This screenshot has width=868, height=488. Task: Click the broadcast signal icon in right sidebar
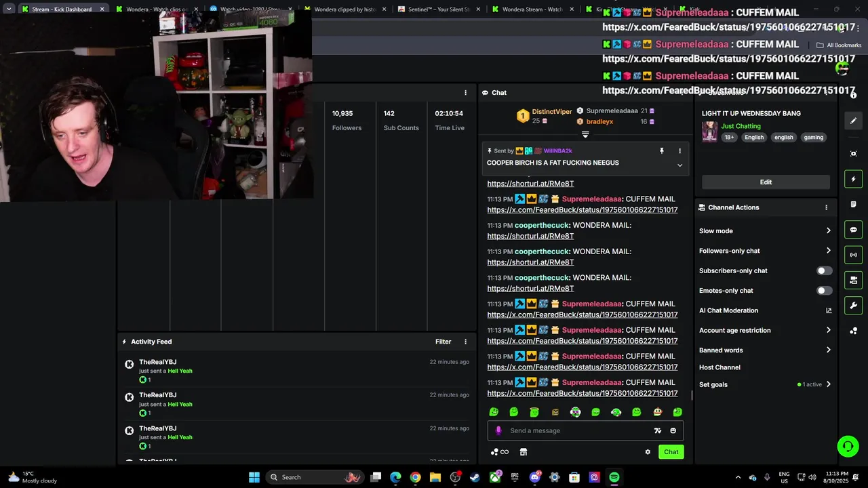tap(853, 255)
